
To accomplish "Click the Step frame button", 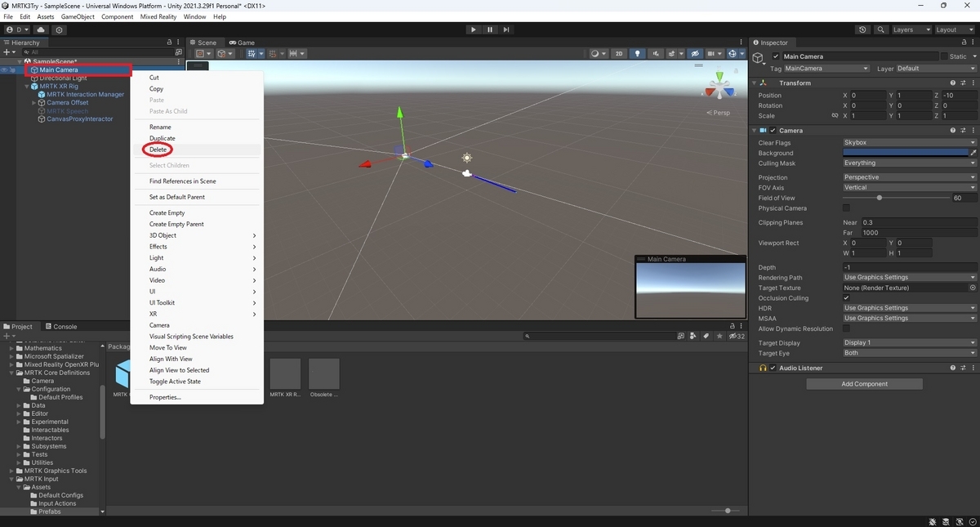I will point(506,29).
